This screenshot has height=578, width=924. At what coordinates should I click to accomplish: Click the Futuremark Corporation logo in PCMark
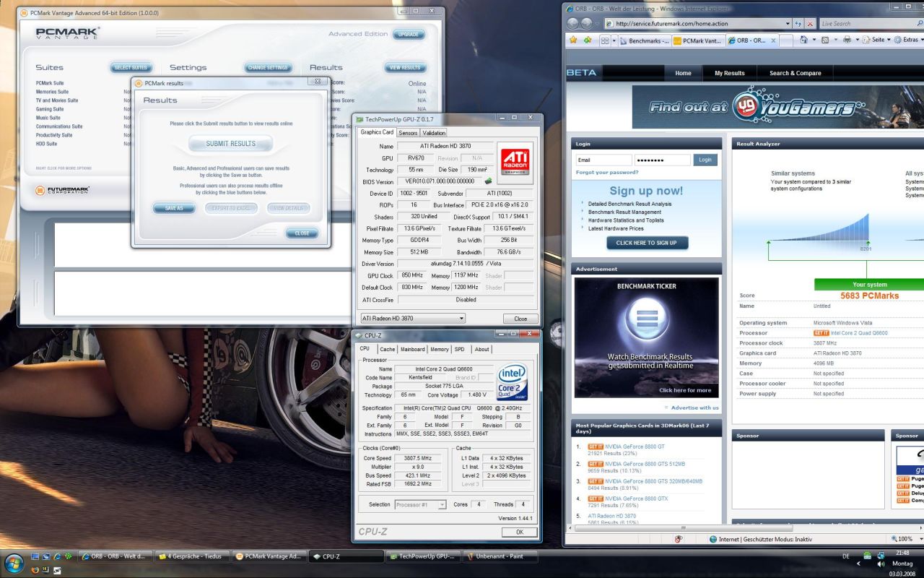(x=63, y=190)
